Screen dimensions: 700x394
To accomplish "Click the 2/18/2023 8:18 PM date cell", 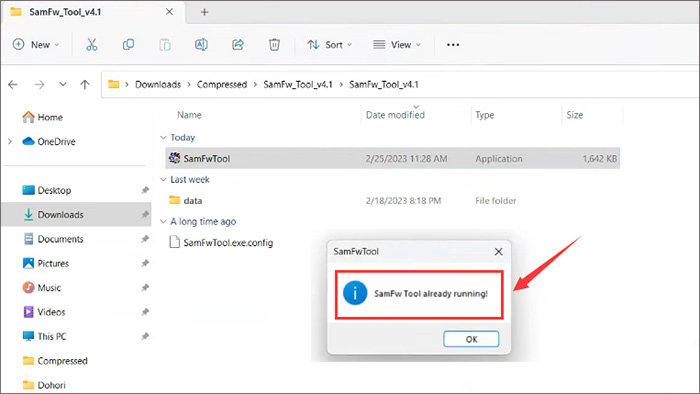I will (x=403, y=200).
